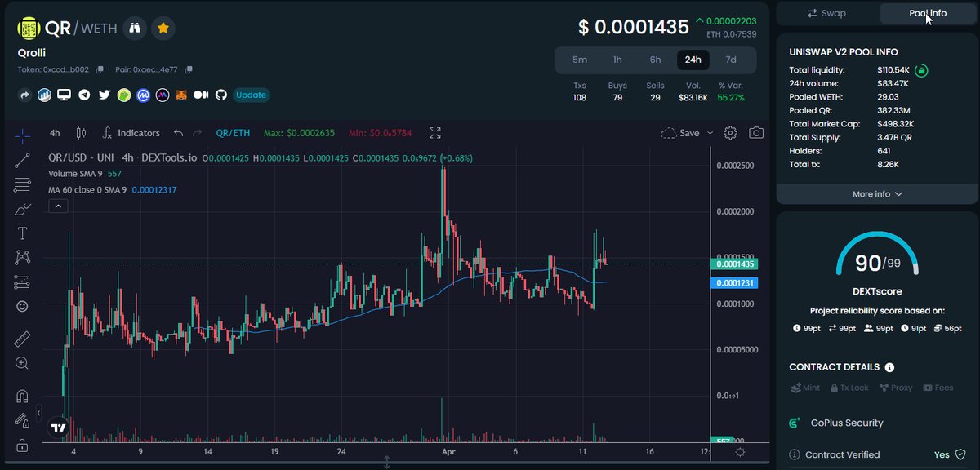Screen dimensions: 980x470
Task: Select the 5m stats interval
Action: [580, 60]
